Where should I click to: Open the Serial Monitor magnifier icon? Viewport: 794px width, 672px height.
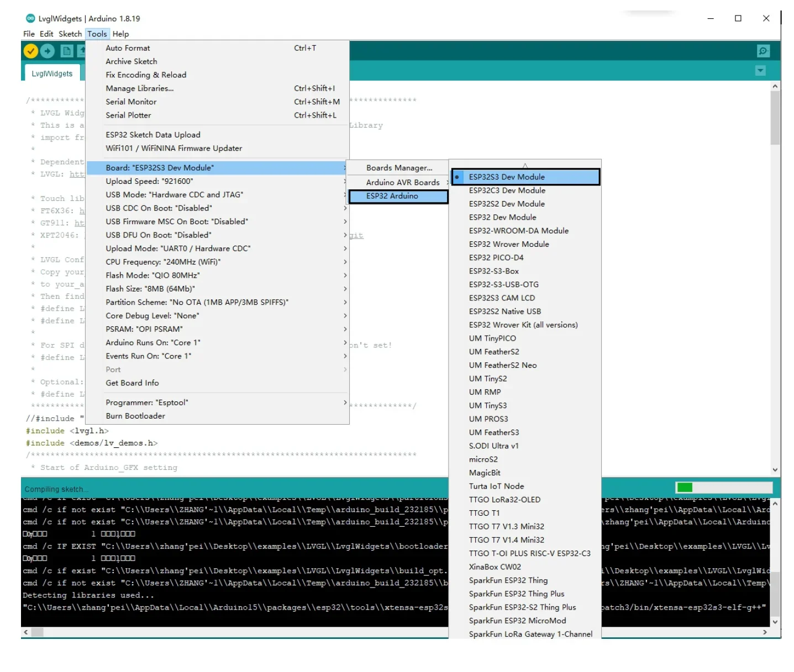coord(763,51)
